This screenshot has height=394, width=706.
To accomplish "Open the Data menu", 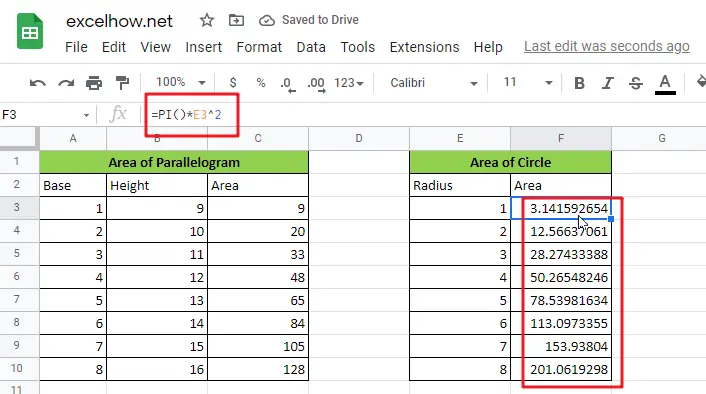I will 311,47.
